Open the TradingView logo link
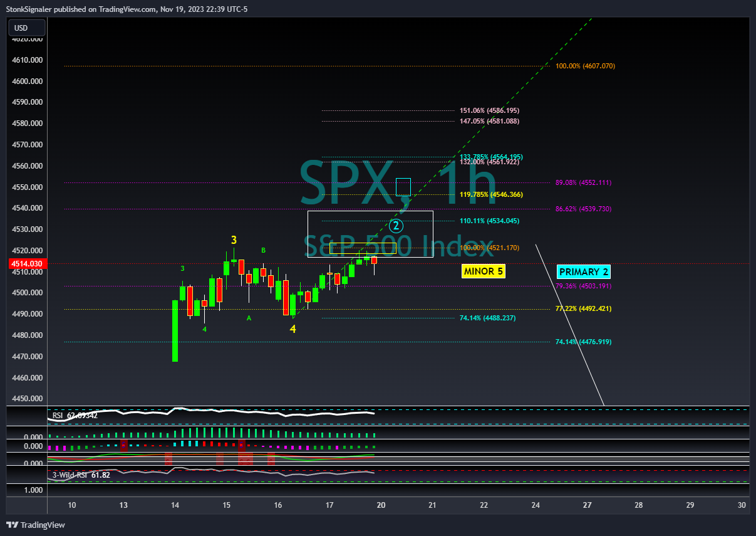Screen dimensions: 756x536 [x=36, y=525]
